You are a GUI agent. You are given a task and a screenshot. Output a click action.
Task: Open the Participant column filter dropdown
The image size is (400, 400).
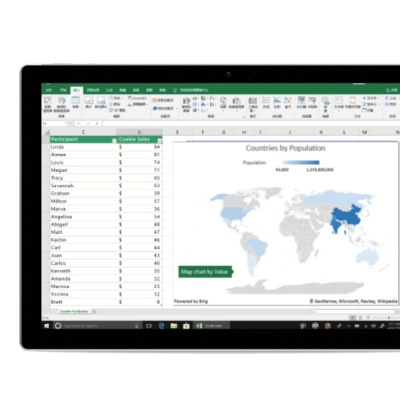[x=114, y=141]
